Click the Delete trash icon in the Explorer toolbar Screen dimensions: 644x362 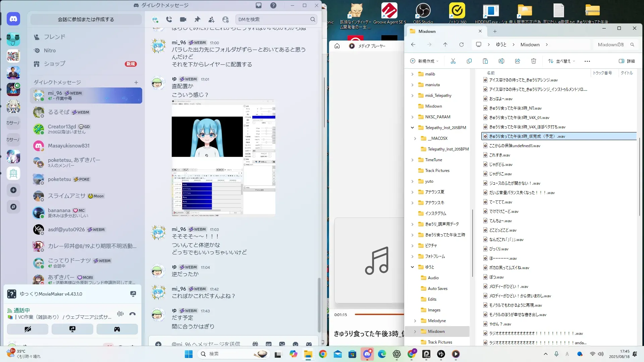pos(534,61)
